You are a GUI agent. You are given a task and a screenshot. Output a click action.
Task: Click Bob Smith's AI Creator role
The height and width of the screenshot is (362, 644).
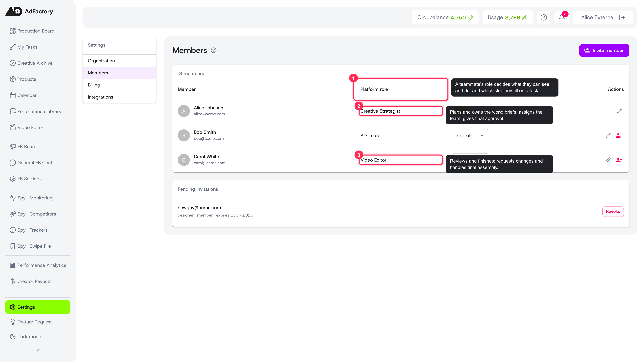371,135
